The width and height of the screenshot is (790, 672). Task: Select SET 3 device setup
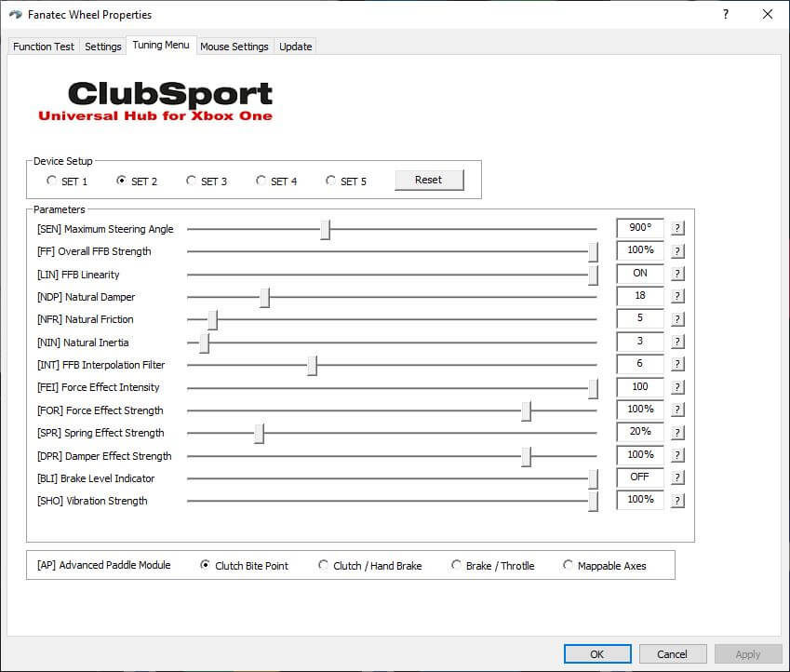[207, 181]
